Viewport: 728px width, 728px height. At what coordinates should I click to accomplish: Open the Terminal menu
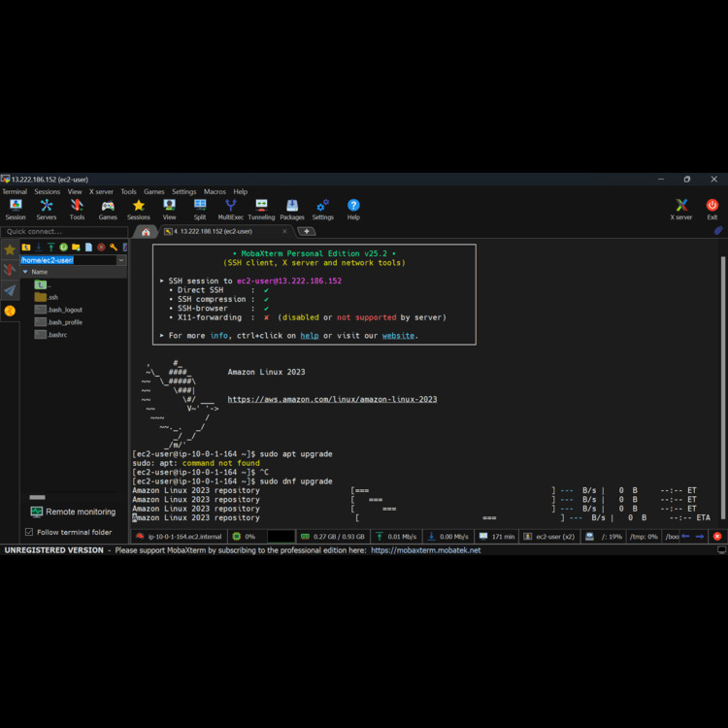[15, 192]
